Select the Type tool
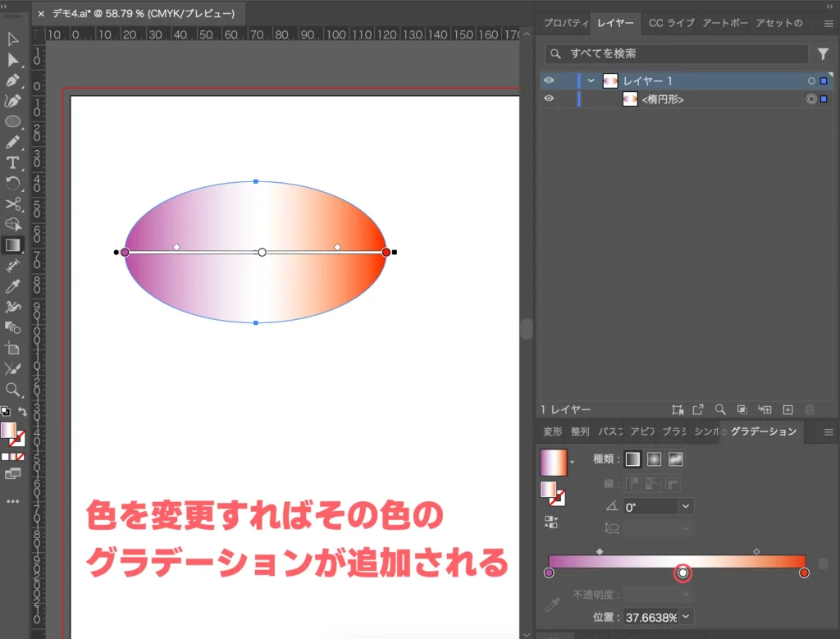This screenshot has height=639, width=840. pos(12,162)
